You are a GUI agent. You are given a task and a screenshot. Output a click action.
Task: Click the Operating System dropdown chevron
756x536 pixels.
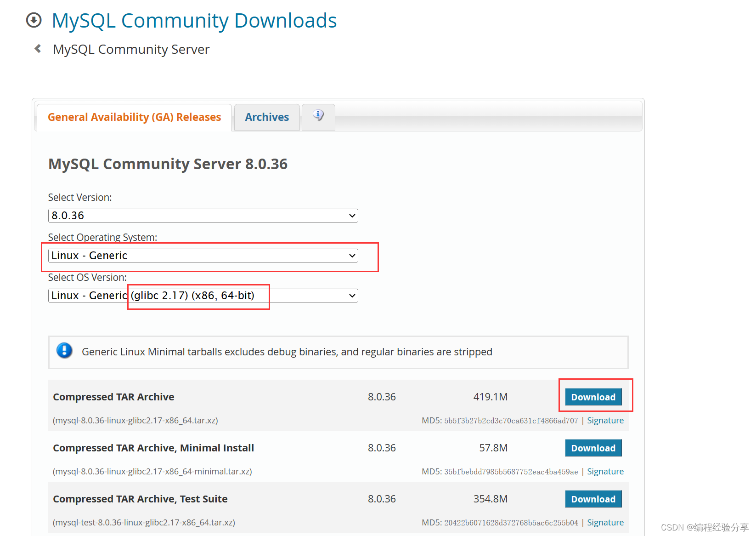pos(351,255)
